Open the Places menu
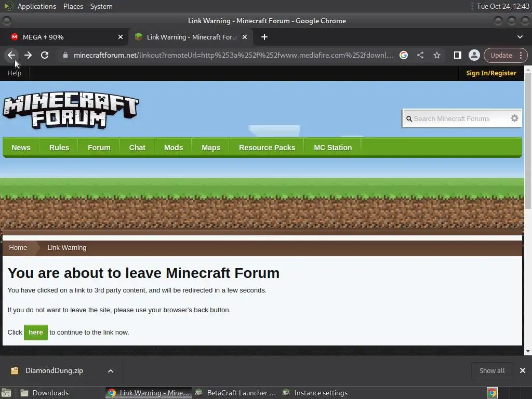 (73, 6)
